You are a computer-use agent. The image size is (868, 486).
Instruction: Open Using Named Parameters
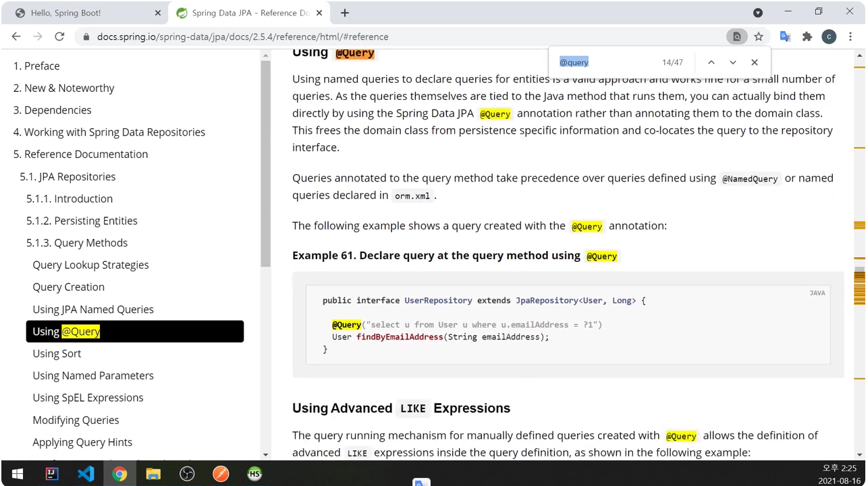(93, 375)
